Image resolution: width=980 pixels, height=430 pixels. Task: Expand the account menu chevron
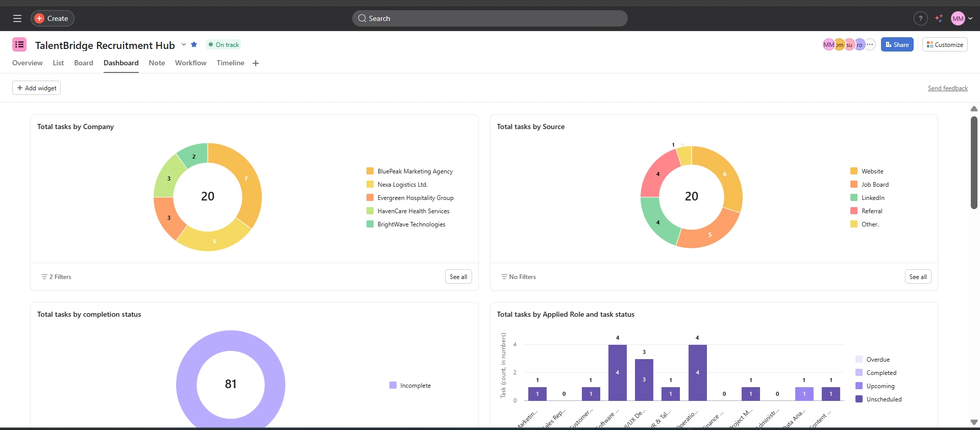[970, 18]
